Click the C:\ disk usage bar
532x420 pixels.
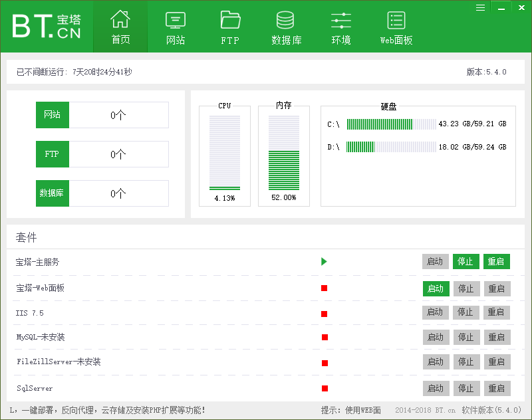click(x=391, y=124)
